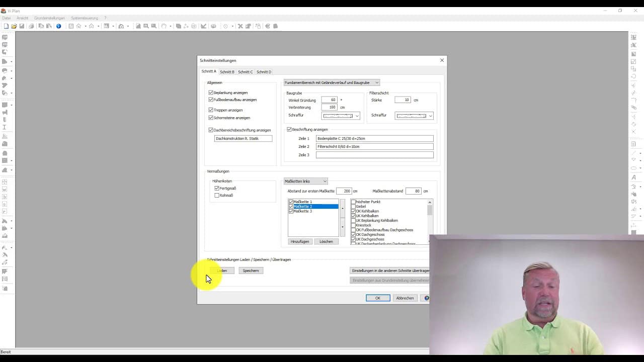Image resolution: width=644 pixels, height=362 pixels.
Task: Open the Datei menu
Action: [7, 18]
